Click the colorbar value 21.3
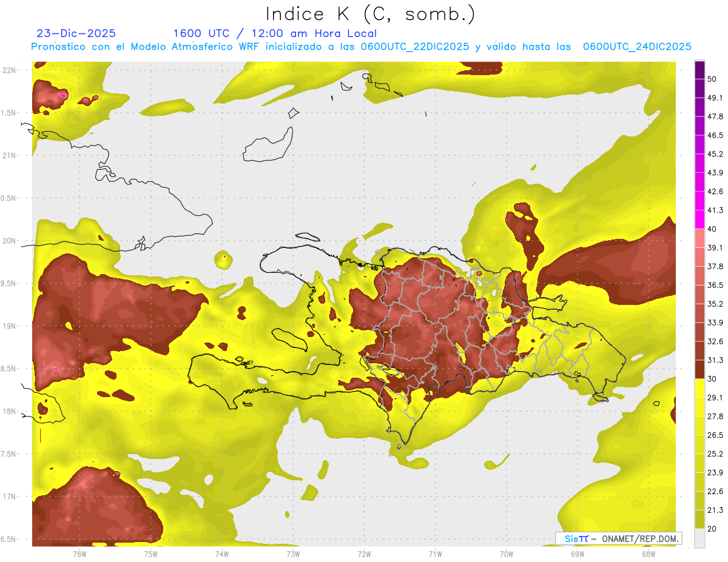 pos(715,510)
